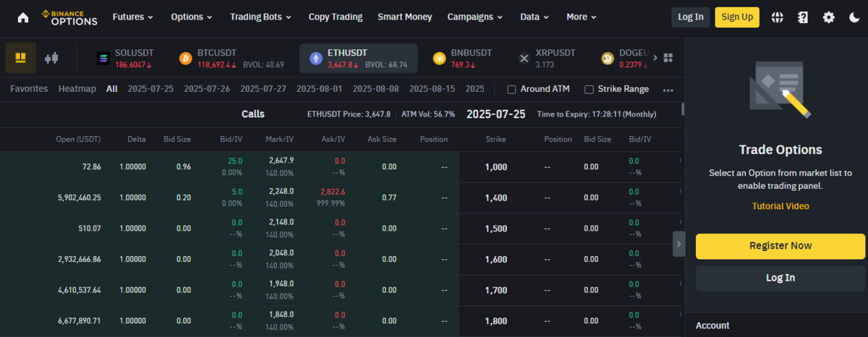Select the 2025-07-26 expiry tab
This screenshot has width=868, height=337.
[207, 89]
